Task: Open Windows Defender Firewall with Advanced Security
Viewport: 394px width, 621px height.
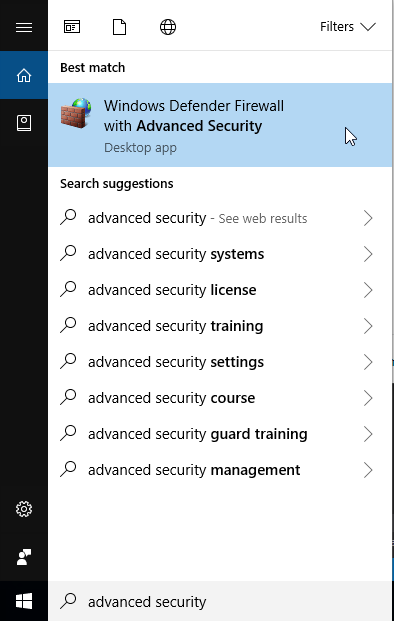Action: tap(220, 125)
